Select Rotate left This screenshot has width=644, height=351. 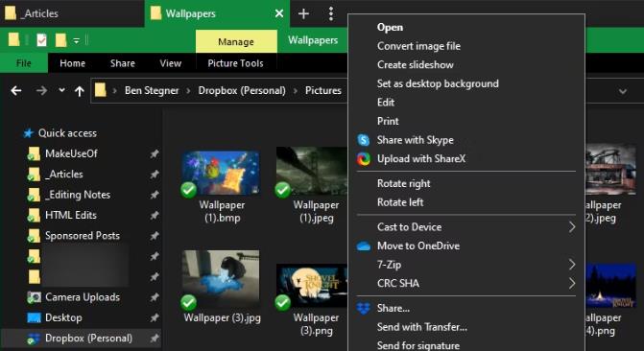400,202
